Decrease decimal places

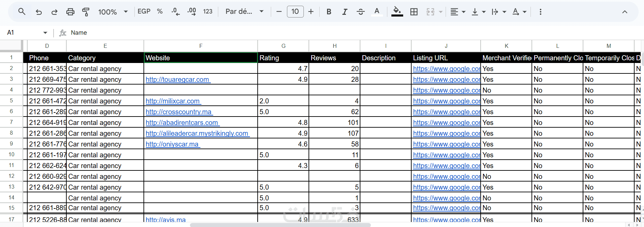coord(175,12)
